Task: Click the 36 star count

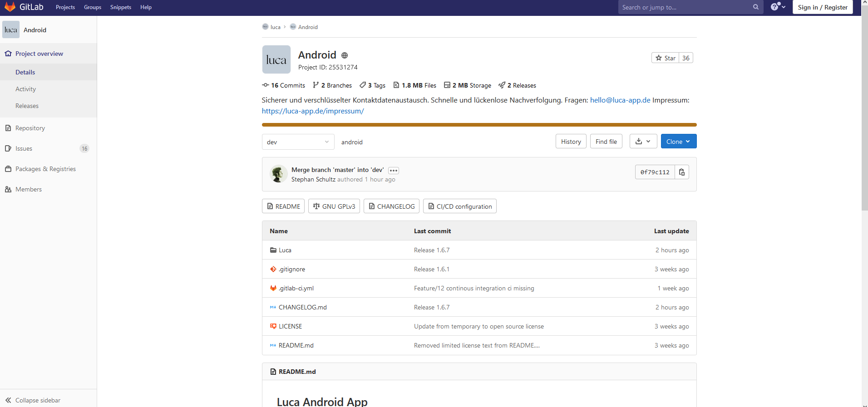Action: [686, 58]
